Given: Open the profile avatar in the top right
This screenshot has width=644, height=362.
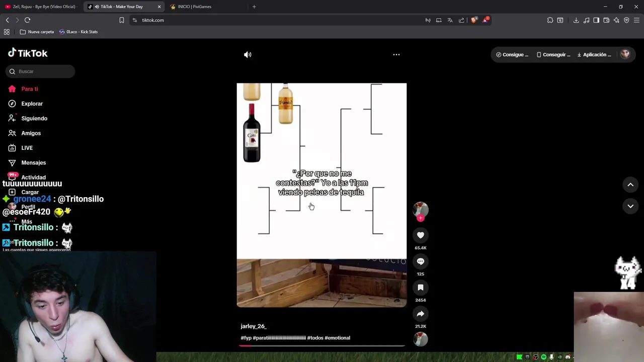Looking at the screenshot, I should pyautogui.click(x=625, y=54).
